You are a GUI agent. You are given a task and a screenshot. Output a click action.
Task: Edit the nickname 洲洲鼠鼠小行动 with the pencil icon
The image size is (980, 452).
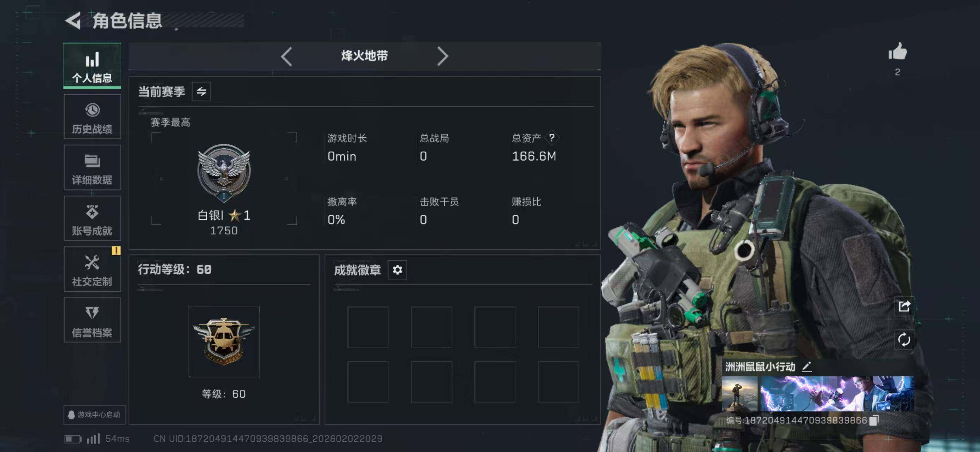(x=807, y=367)
